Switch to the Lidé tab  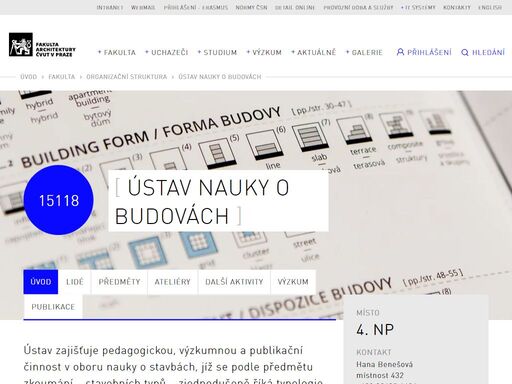click(x=75, y=282)
